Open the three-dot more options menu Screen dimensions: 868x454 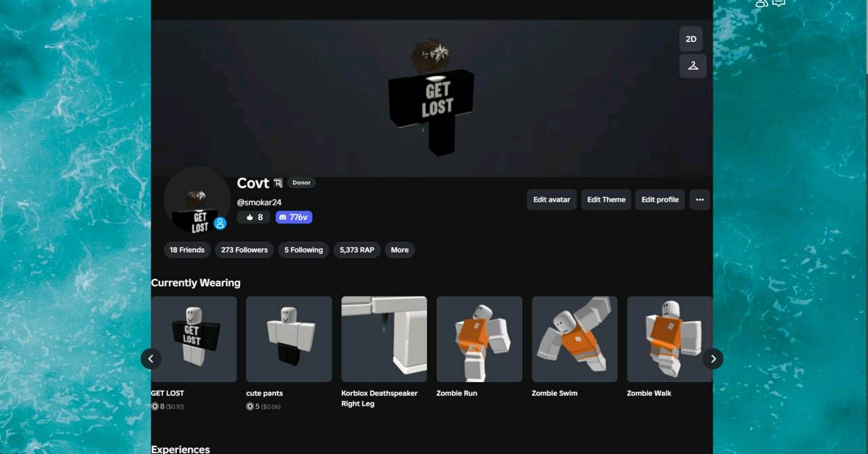click(x=700, y=200)
